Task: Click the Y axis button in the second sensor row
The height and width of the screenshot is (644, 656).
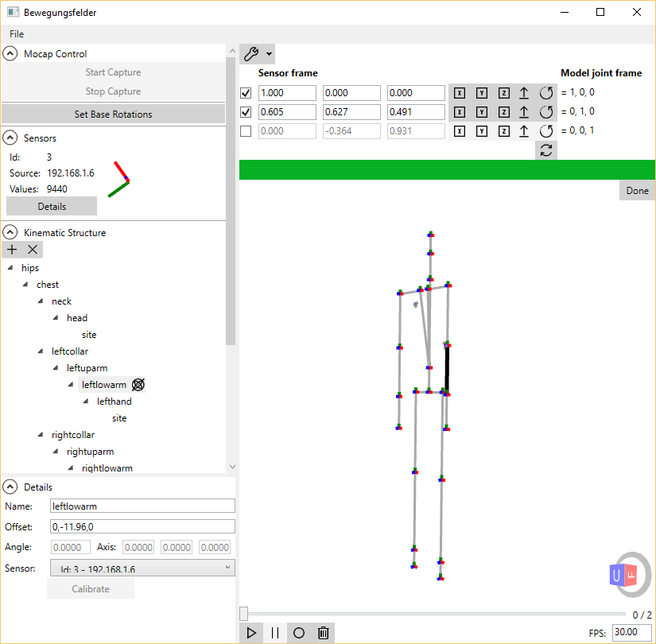Action: pos(481,111)
